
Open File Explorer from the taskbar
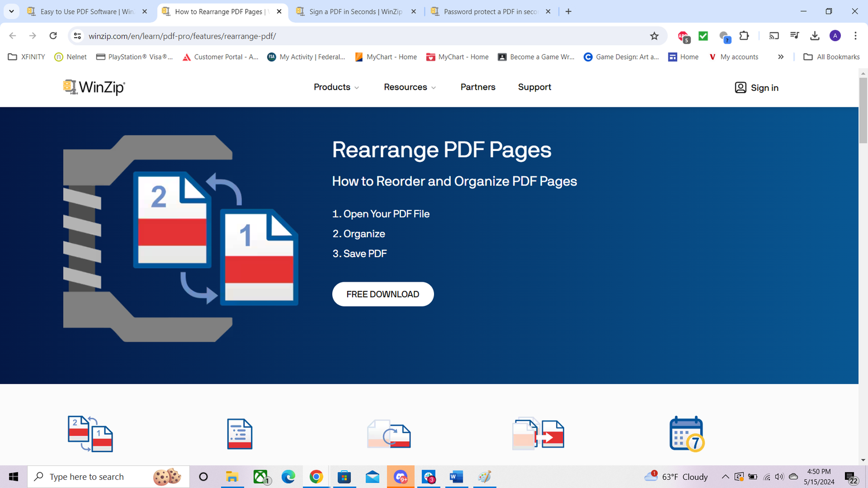pyautogui.click(x=232, y=477)
